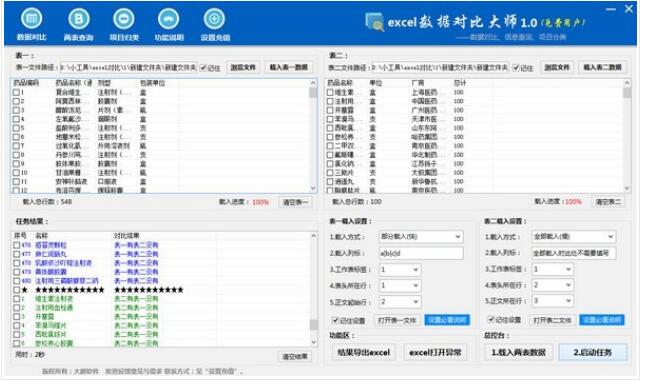This screenshot has height=381, width=646.
Task: Click 载入表一数据 button
Action: pos(289,67)
